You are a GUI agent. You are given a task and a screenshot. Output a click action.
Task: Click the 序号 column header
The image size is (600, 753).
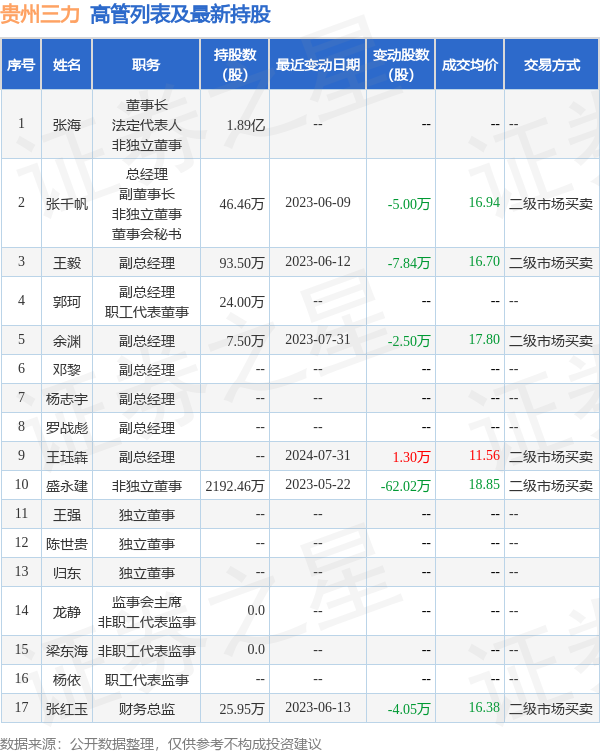[21, 65]
